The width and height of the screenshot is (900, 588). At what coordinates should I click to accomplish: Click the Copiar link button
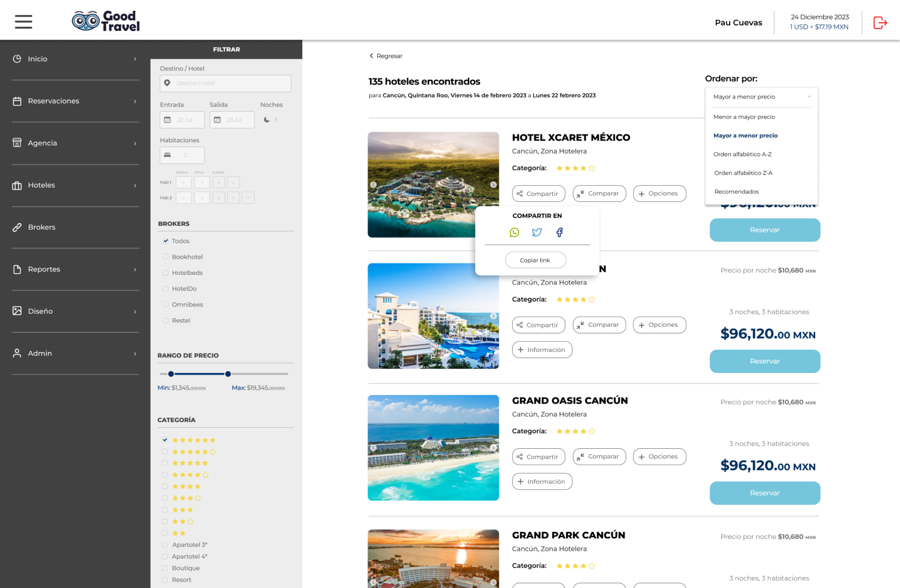click(x=535, y=260)
